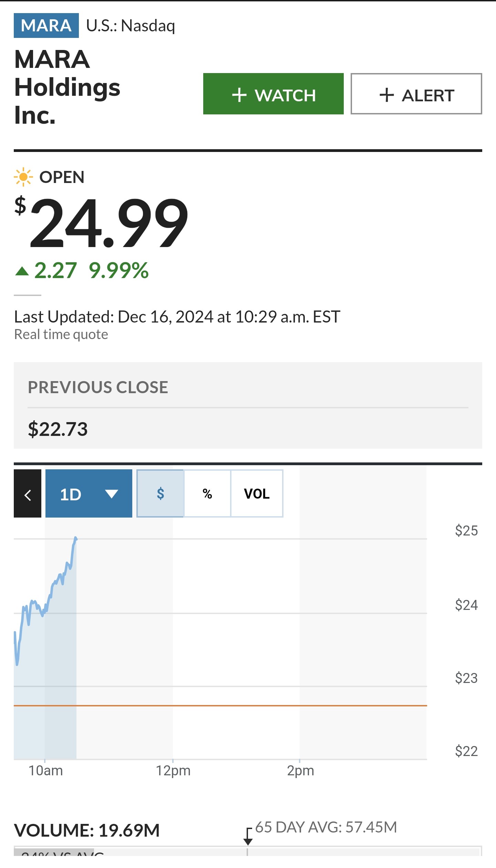Click the MARA ticker badge

[46, 25]
